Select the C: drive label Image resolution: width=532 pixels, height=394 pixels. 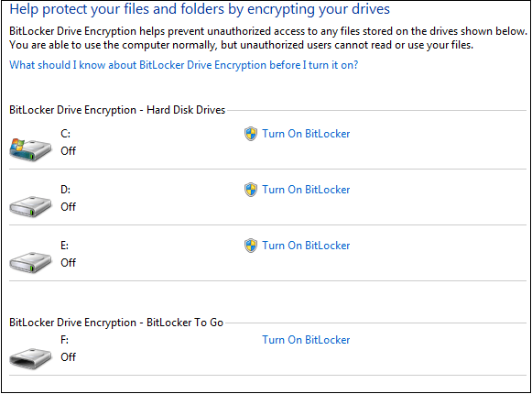click(66, 134)
